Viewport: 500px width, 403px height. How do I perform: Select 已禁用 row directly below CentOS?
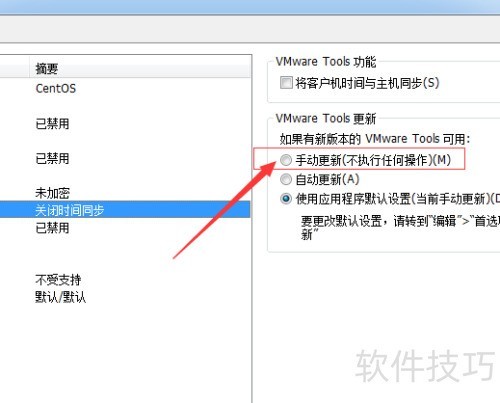coord(125,124)
